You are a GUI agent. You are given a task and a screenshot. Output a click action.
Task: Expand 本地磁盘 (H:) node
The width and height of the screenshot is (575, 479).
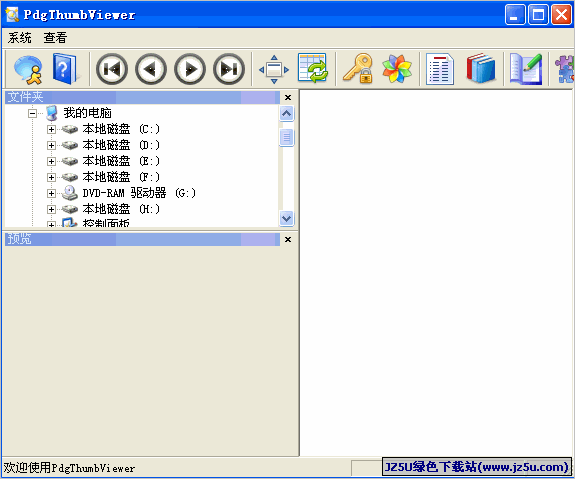tap(51, 209)
